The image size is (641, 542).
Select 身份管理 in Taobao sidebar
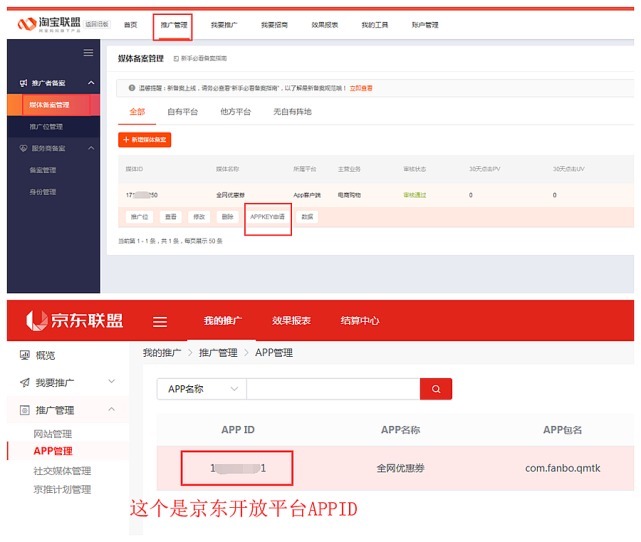pos(43,192)
